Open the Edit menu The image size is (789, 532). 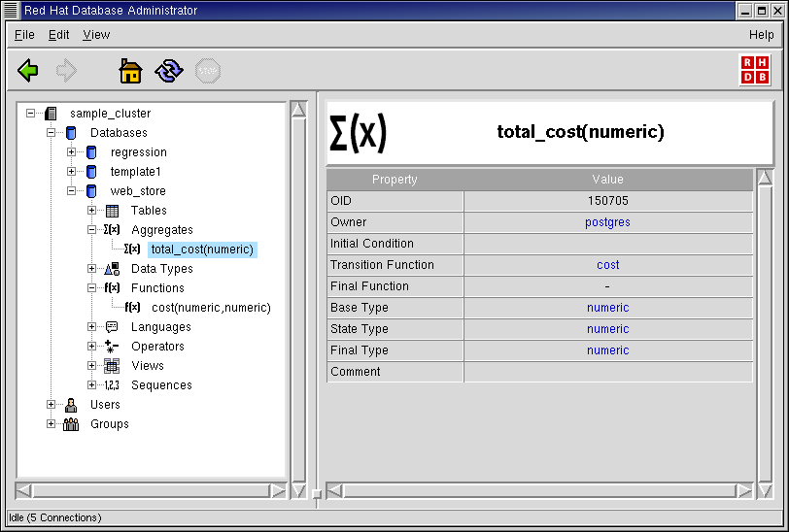(58, 35)
